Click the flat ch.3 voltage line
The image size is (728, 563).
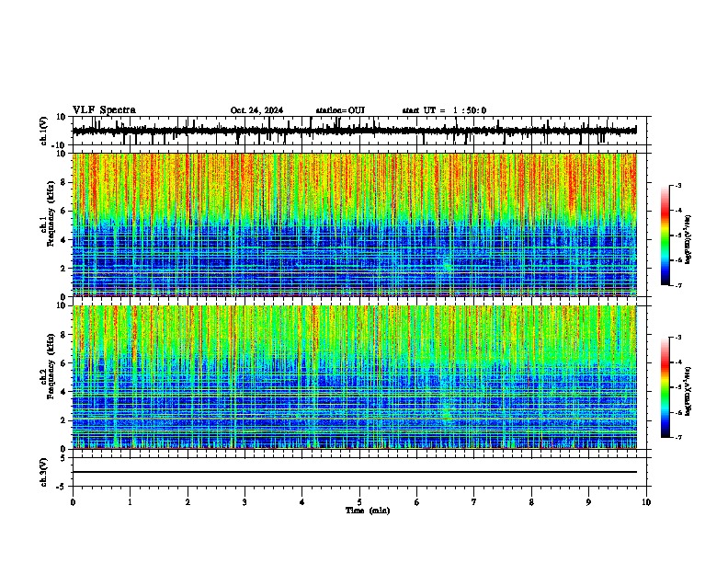(x=354, y=472)
